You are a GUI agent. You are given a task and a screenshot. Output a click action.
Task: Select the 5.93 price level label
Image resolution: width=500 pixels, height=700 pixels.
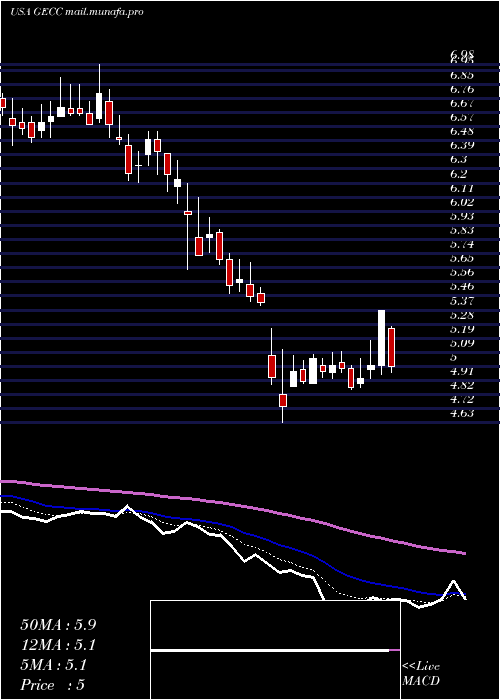(x=462, y=216)
